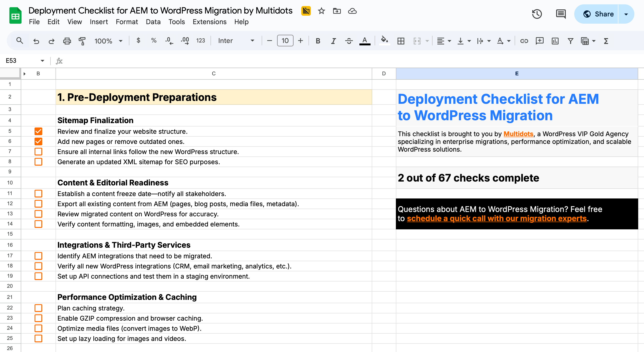644x352 pixels.
Task: Move document to a folder
Action: [337, 11]
